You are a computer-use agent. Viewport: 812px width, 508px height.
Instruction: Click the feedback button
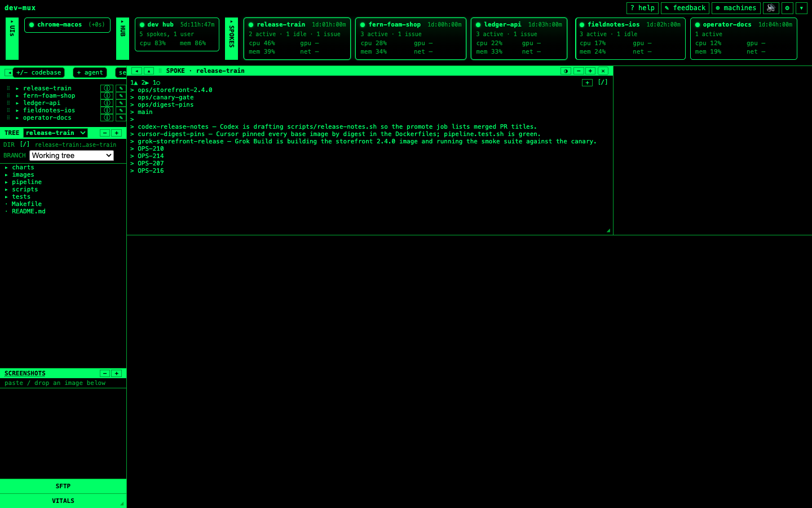coord(685,8)
